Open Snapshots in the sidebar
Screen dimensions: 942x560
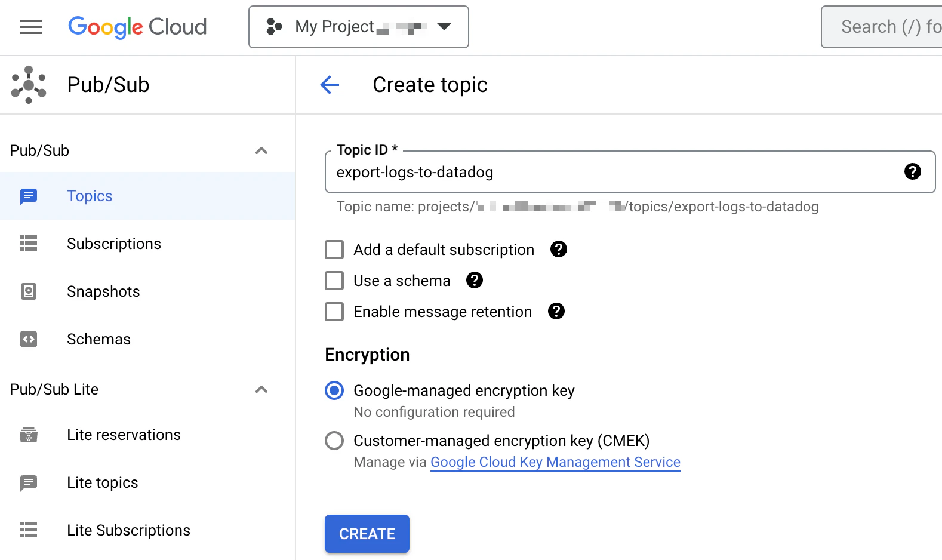[x=147, y=291]
